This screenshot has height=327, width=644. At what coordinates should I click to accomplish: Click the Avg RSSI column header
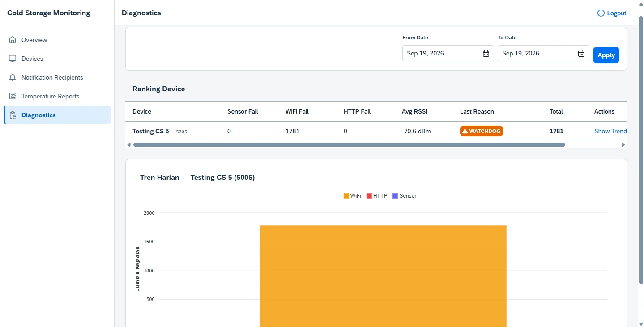click(x=414, y=111)
